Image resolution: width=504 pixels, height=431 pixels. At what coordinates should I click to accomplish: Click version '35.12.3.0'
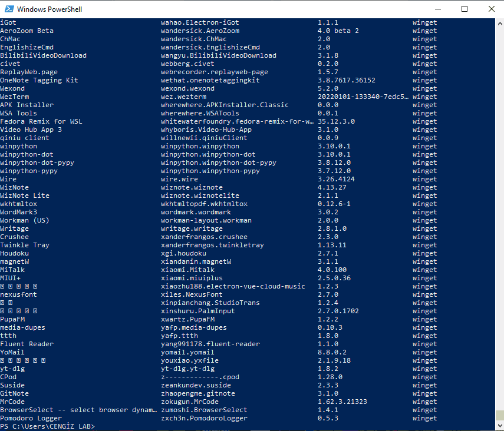pos(336,121)
